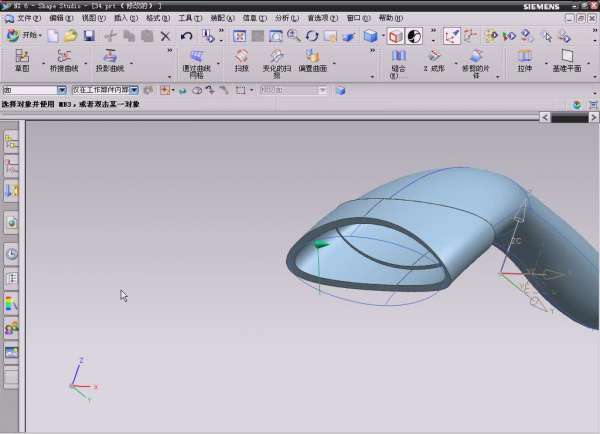
Task: Open the 文件 (File) menu
Action: tap(30, 18)
